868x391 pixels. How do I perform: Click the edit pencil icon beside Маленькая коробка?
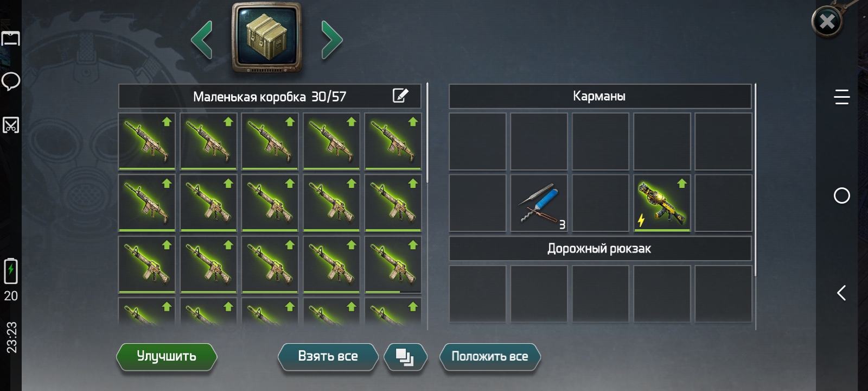[400, 96]
